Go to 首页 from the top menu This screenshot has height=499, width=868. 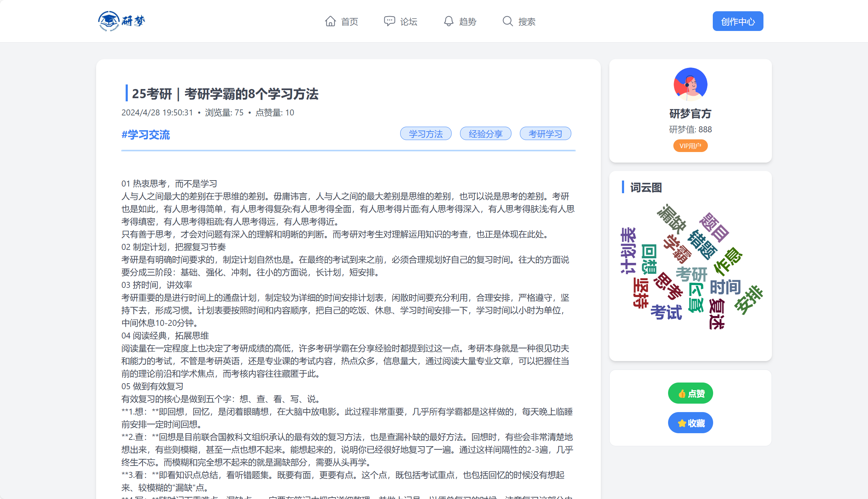click(350, 21)
